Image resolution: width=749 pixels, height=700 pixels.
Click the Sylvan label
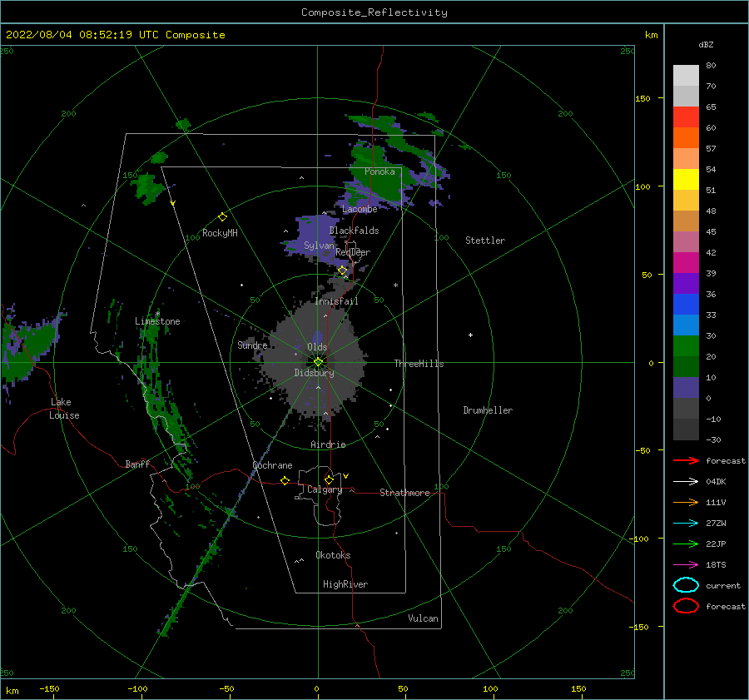(x=319, y=246)
